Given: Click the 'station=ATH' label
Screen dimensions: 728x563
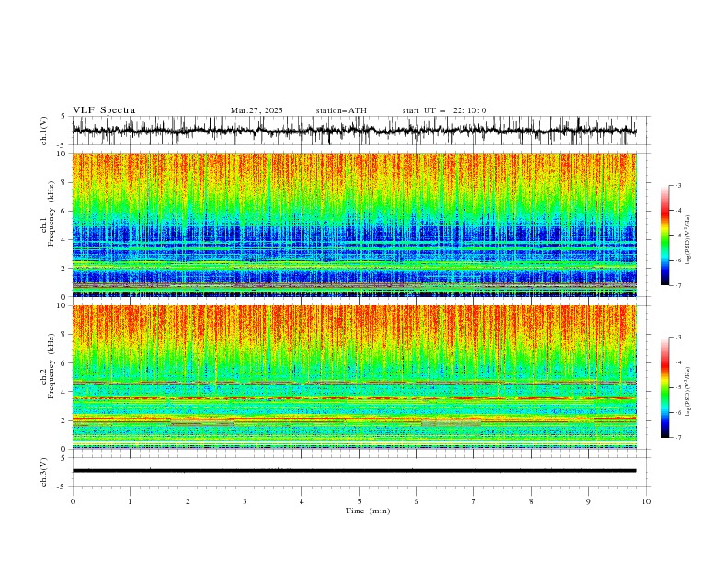Looking at the screenshot, I should coord(341,110).
